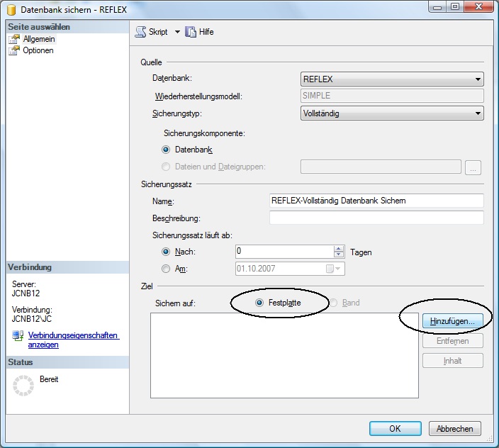Open the Skript dropdown arrow
The image size is (499, 448).
click(177, 32)
